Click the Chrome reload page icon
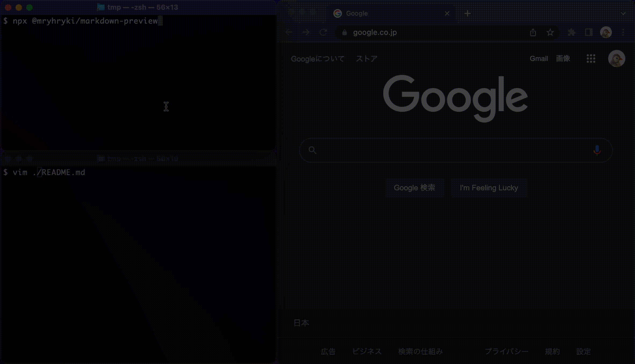The height and width of the screenshot is (364, 635). 323,32
